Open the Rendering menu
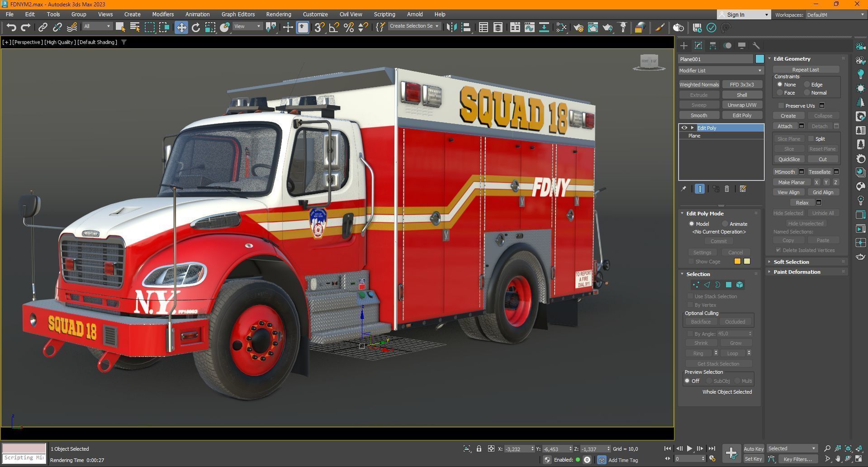This screenshot has height=467, width=868. 278,14
